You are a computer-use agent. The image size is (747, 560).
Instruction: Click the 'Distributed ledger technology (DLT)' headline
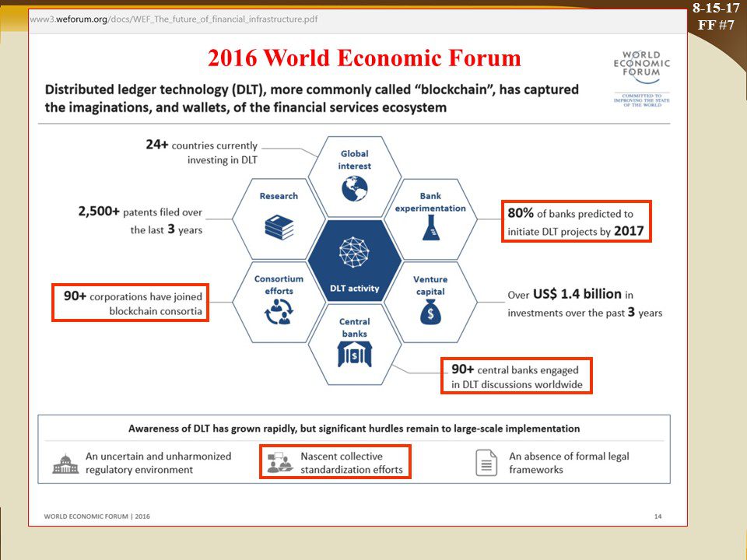(311, 98)
